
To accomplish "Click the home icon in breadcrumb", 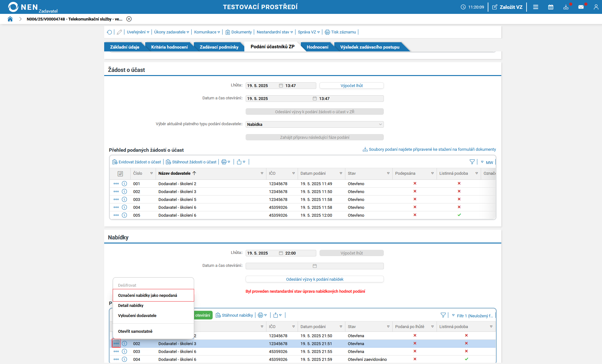I will [x=10, y=19].
